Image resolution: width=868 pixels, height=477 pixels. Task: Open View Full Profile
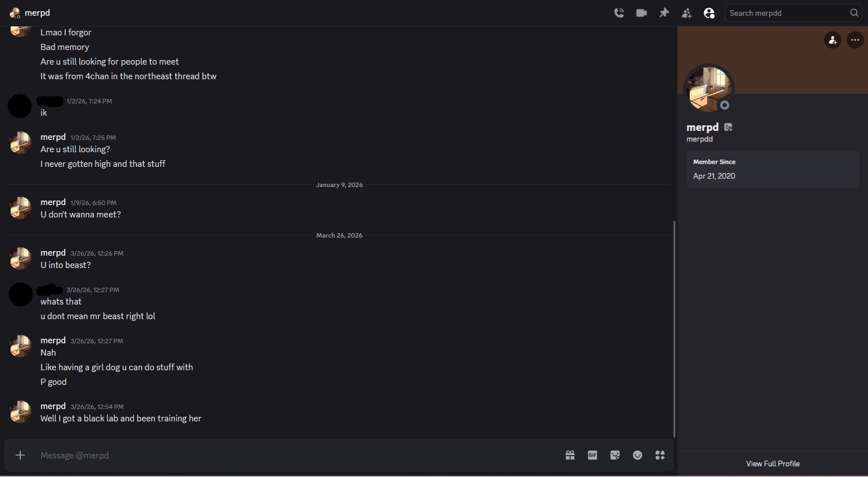point(773,464)
